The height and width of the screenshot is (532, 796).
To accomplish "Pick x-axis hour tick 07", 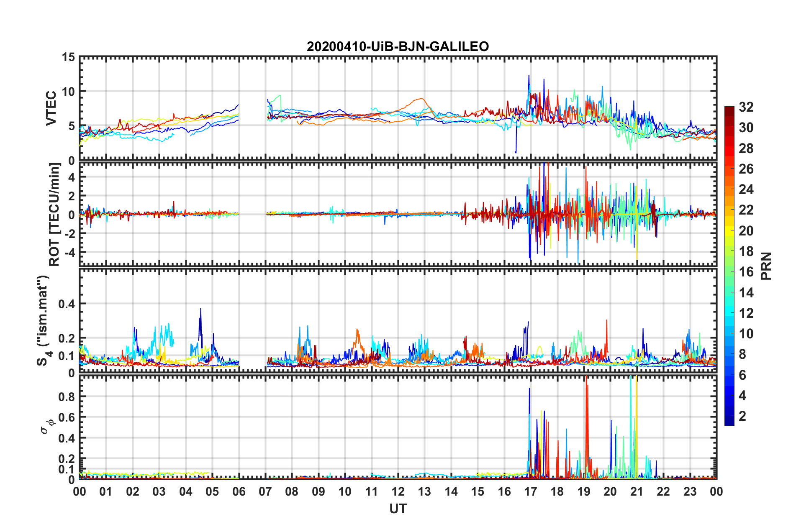I will [265, 491].
